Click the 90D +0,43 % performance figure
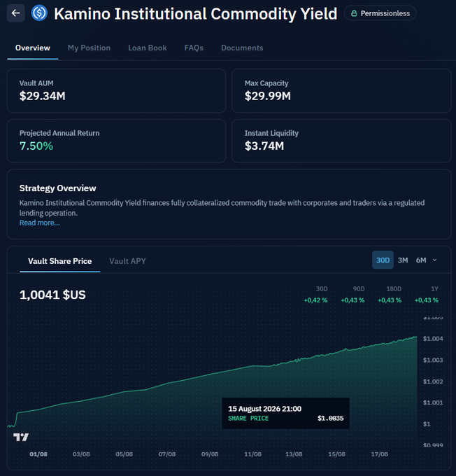Viewport: 456px width, 476px height. pos(352,300)
